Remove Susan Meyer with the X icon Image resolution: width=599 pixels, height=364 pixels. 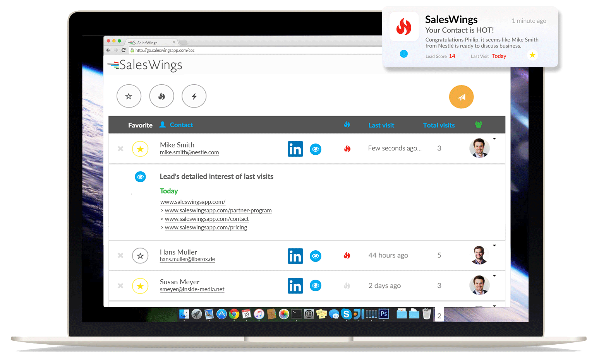(120, 285)
